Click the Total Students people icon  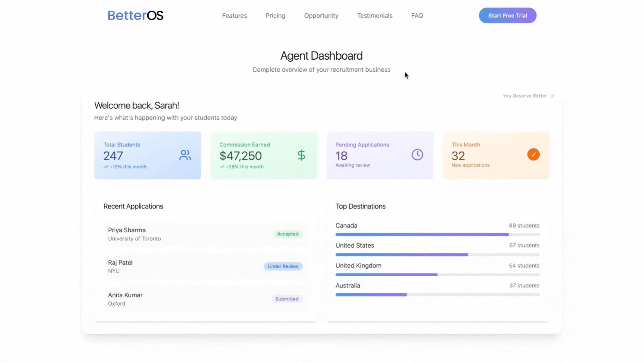(185, 155)
